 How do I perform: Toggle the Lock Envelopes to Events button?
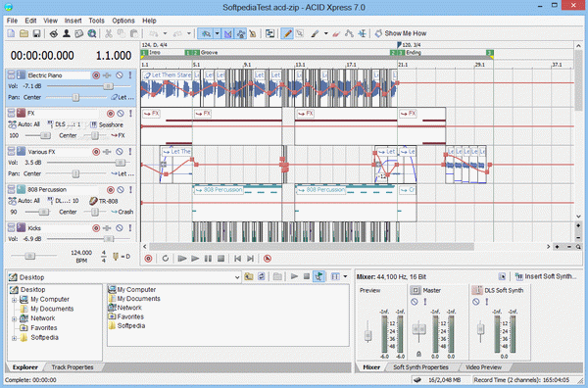pyautogui.click(x=240, y=33)
